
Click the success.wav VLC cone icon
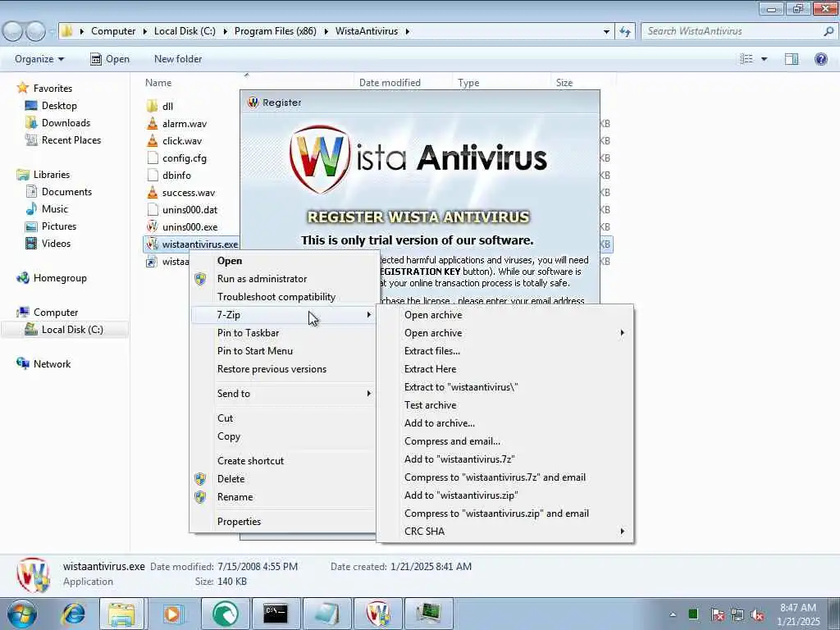click(152, 192)
